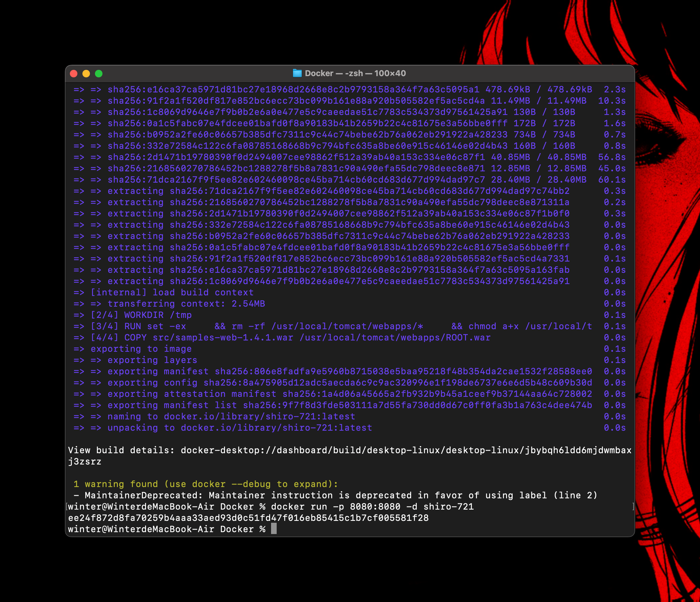Click the terminal cursor block at the prompt
Image resolution: width=700 pixels, height=602 pixels.
(x=274, y=529)
